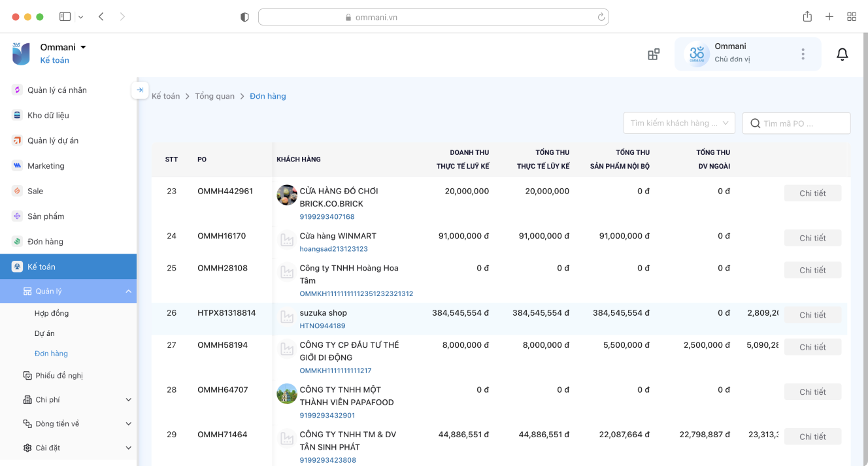
Task: Open Phiếu đề nghị menu item
Action: (59, 376)
